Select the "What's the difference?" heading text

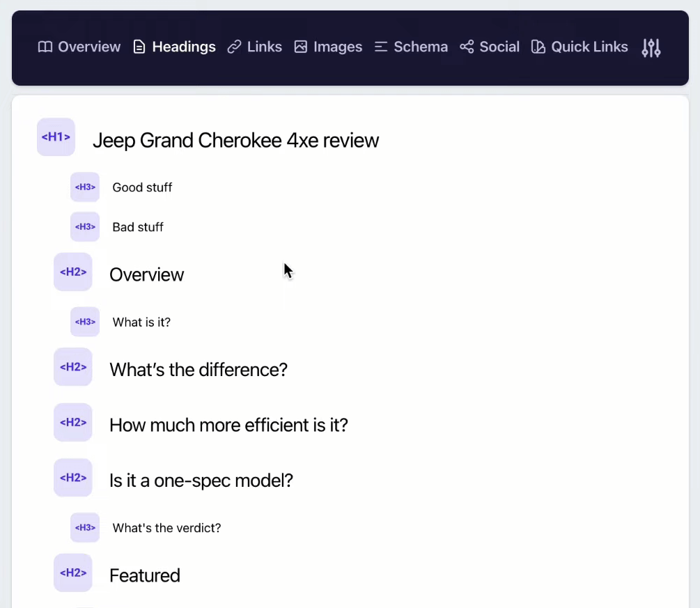click(x=199, y=370)
